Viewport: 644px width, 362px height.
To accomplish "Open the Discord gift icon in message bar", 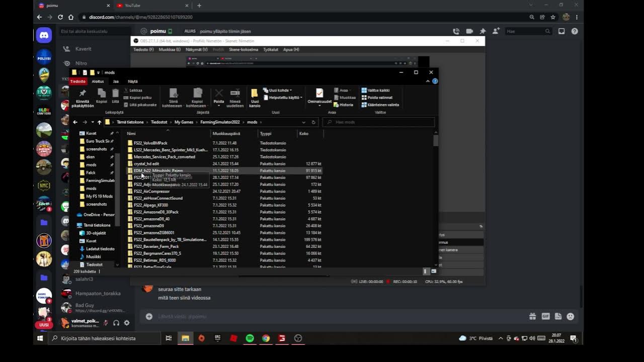I will 532,316.
